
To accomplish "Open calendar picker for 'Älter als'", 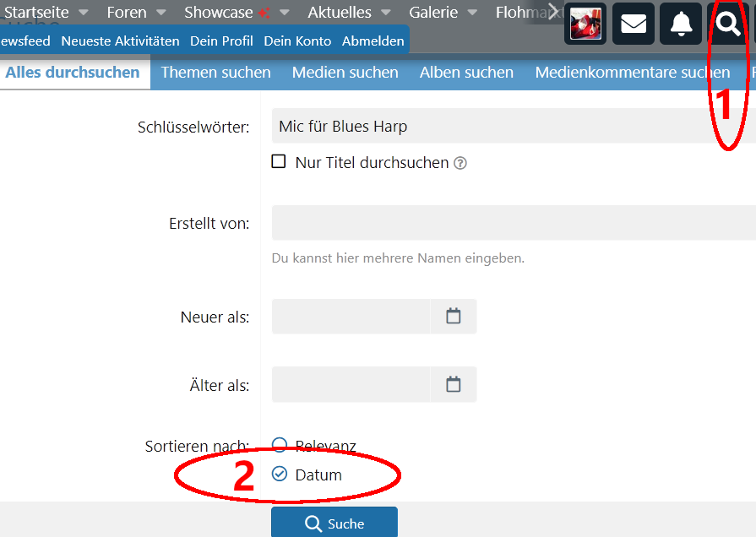I will [x=454, y=384].
